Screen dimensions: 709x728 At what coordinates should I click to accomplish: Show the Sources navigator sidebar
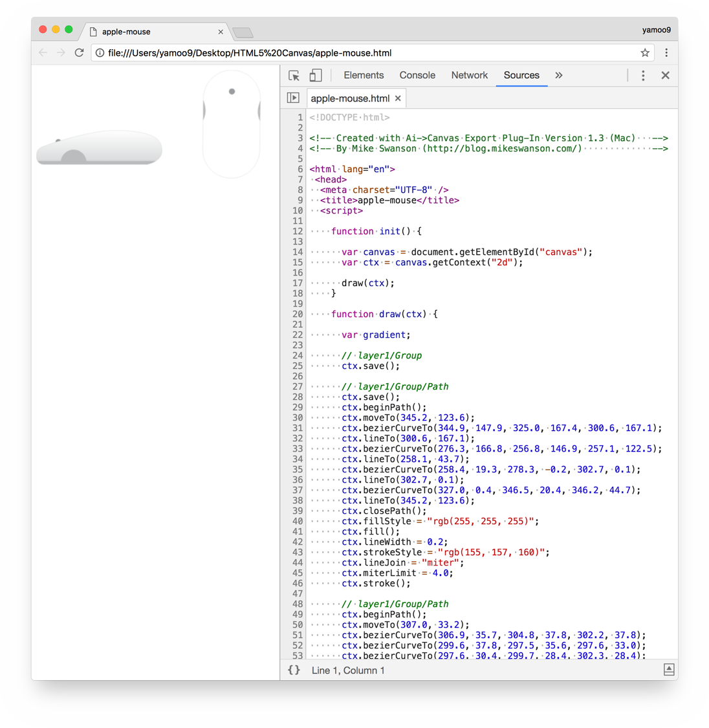pos(293,98)
